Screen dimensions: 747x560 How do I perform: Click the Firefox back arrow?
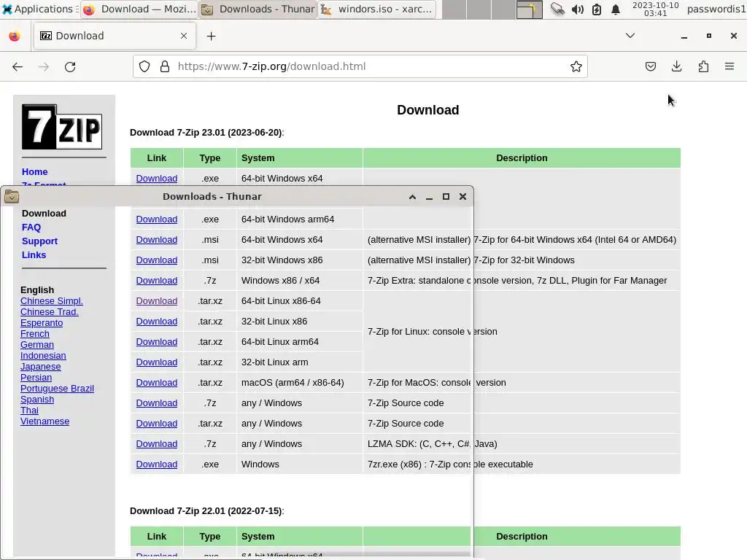pyautogui.click(x=18, y=66)
